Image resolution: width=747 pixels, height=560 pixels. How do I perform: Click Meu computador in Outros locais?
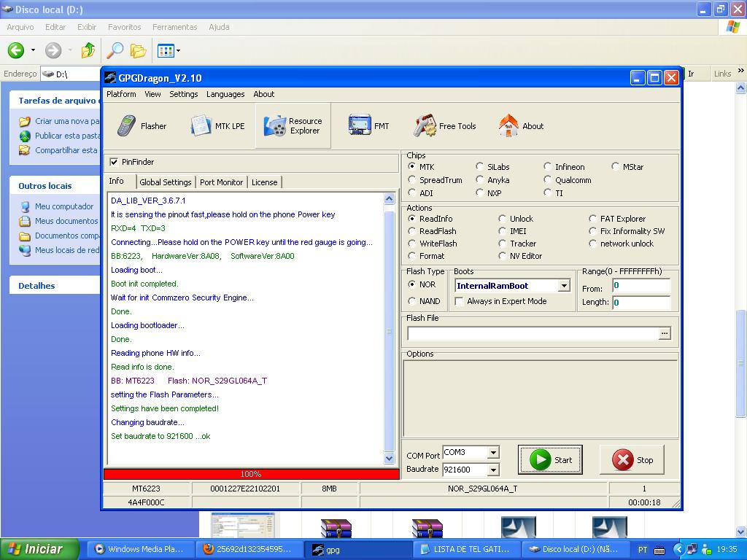64,206
